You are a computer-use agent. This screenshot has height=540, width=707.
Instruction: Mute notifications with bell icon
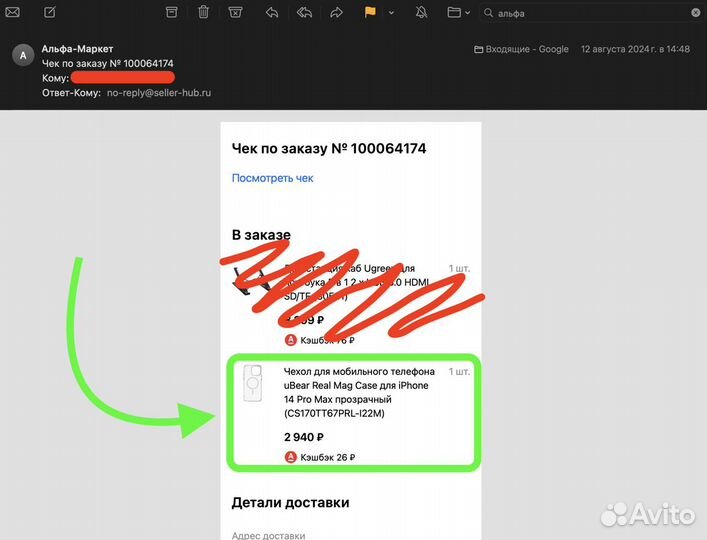tap(421, 13)
